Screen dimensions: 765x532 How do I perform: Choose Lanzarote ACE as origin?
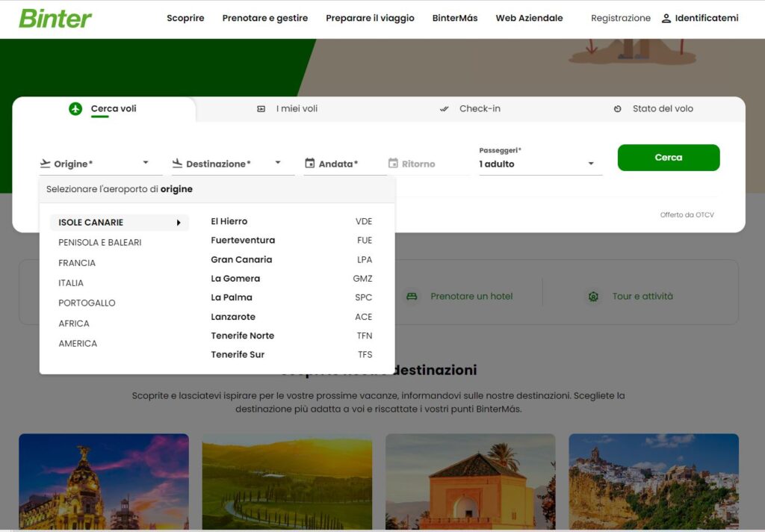[x=291, y=317]
